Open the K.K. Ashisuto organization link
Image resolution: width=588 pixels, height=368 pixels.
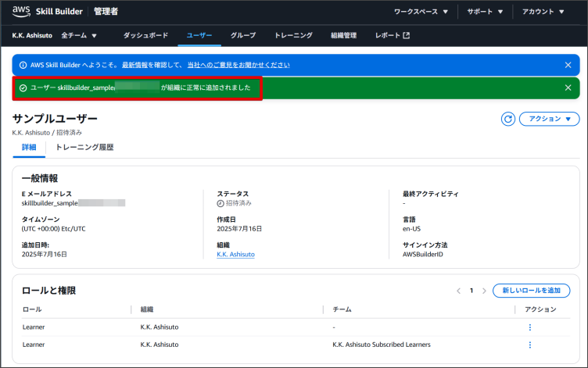pos(235,254)
